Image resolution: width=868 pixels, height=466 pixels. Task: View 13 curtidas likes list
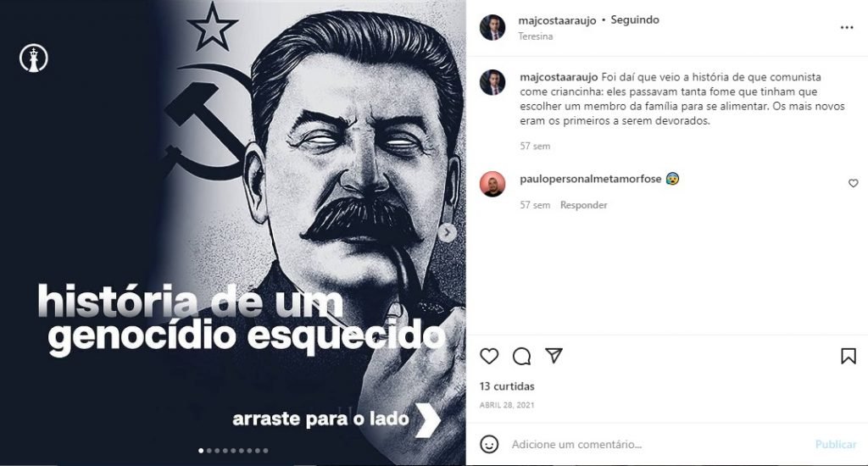coord(507,386)
